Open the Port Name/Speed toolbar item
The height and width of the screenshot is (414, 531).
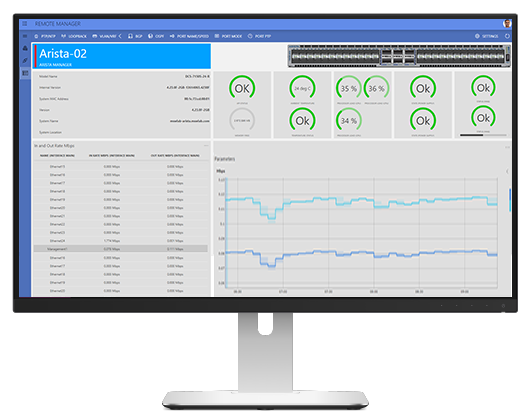(189, 36)
